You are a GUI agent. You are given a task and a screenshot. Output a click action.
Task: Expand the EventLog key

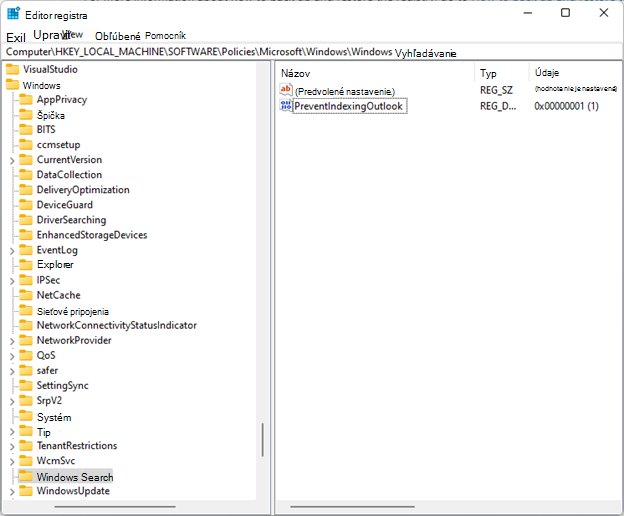(x=12, y=251)
